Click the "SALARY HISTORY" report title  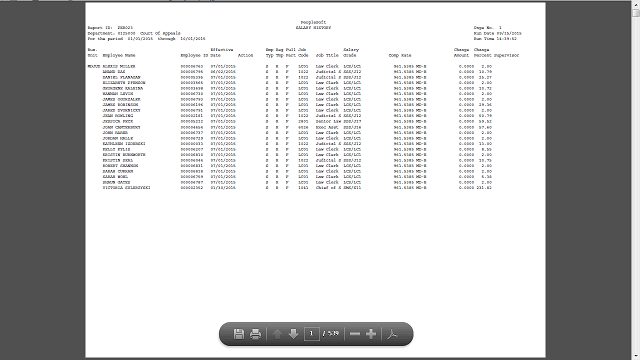313,28
